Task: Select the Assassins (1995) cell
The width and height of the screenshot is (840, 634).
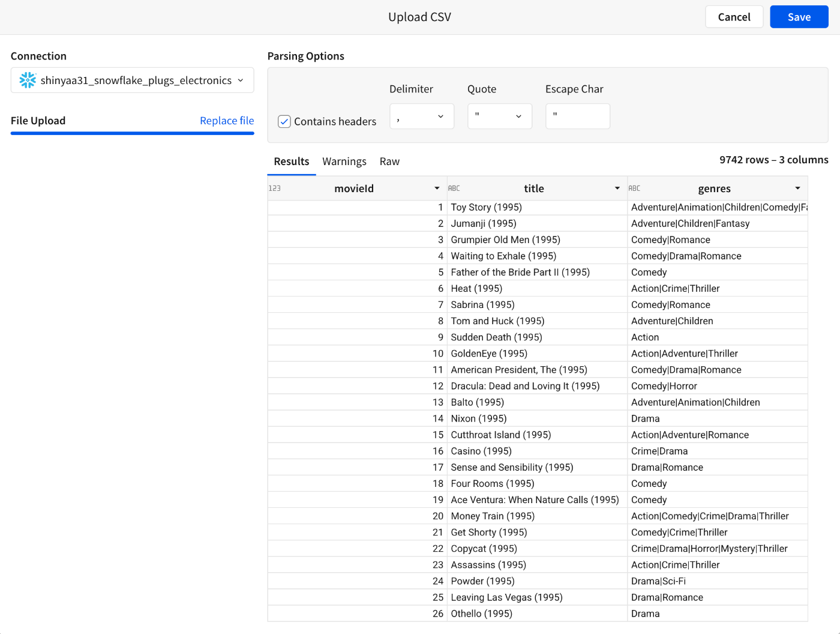Action: click(537, 564)
